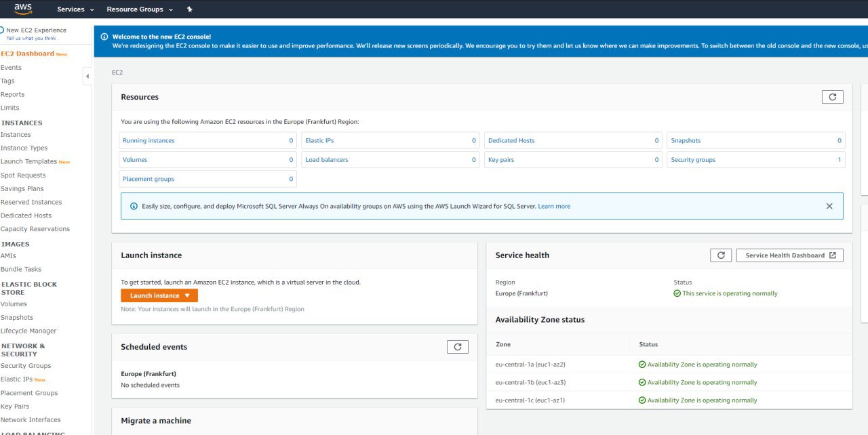
Task: Open Instance Types in sidebar
Action: [x=24, y=148]
